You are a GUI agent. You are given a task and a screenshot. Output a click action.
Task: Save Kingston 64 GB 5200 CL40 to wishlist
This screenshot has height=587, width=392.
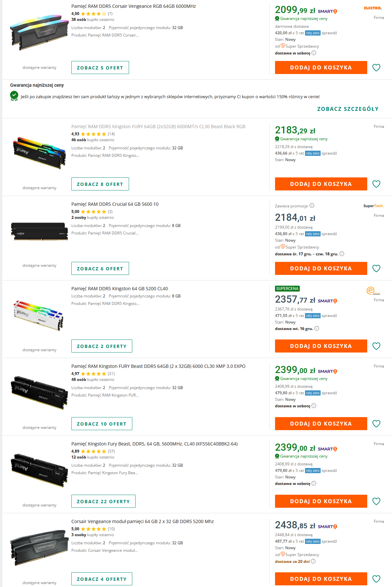pos(376,346)
